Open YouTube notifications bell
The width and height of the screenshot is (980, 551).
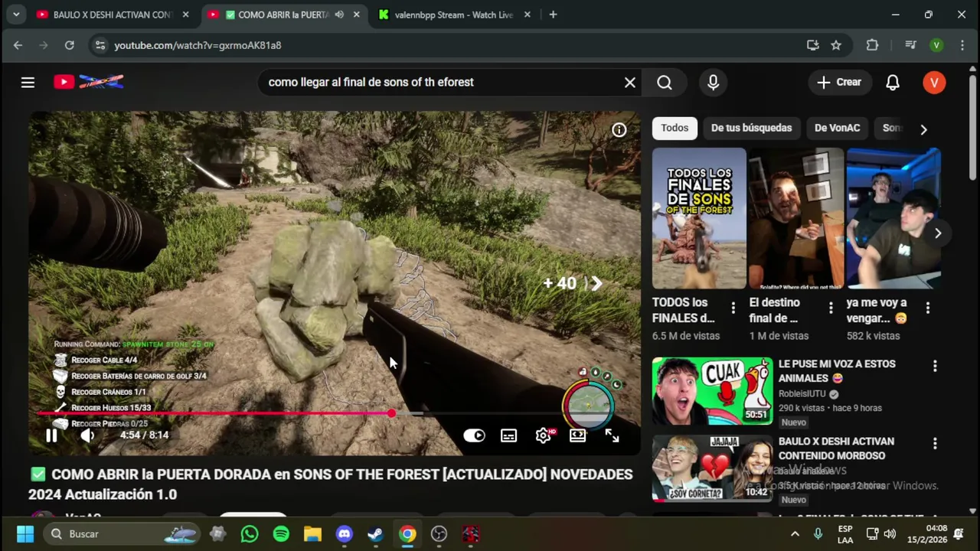coord(893,82)
